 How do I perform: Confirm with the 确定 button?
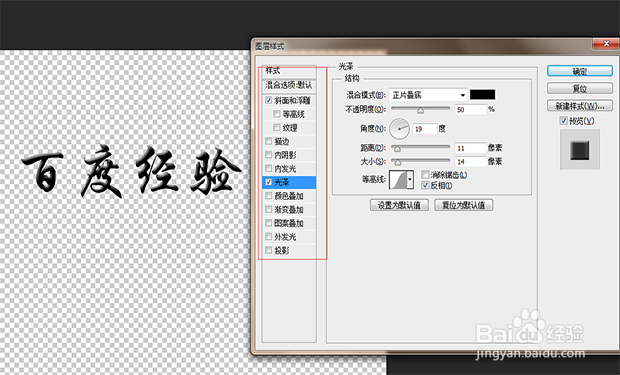(580, 71)
